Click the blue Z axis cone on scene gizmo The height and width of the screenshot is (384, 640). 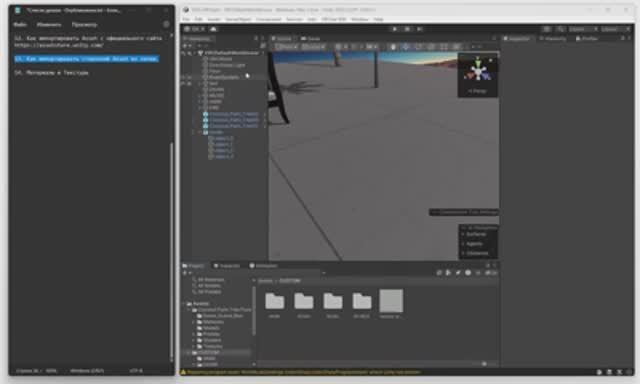coord(487,76)
